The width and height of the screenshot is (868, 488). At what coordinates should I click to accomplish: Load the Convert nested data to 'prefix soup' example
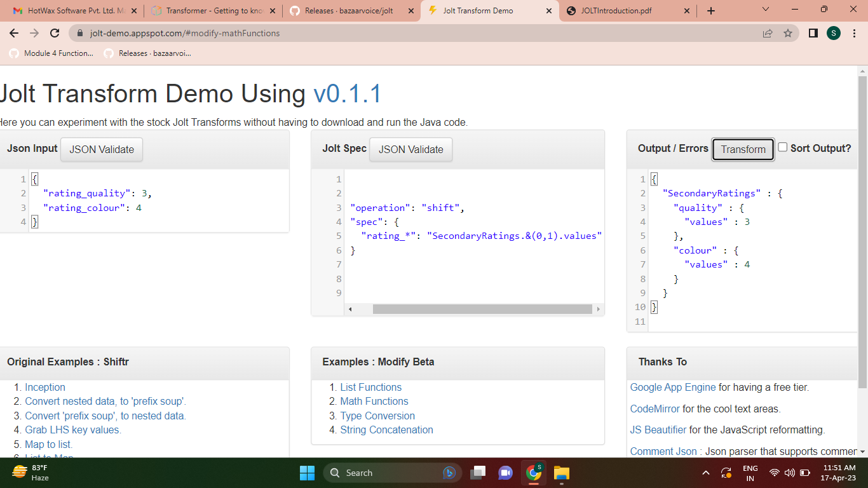point(105,401)
